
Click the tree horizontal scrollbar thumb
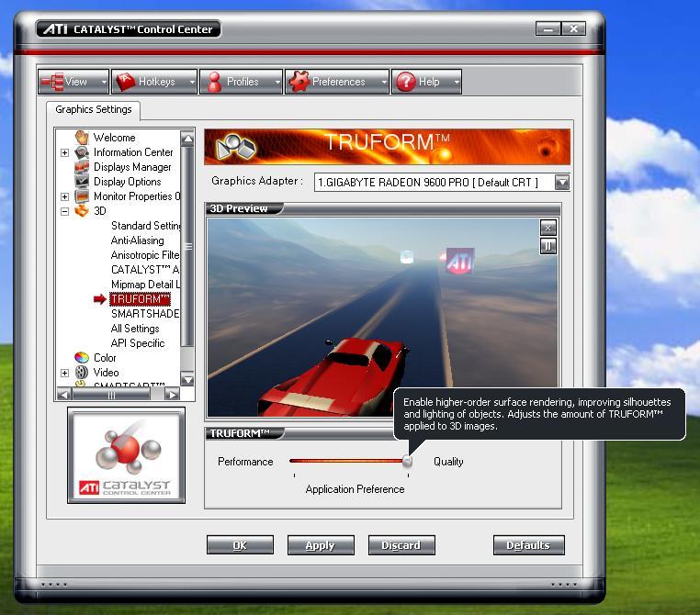(111, 394)
